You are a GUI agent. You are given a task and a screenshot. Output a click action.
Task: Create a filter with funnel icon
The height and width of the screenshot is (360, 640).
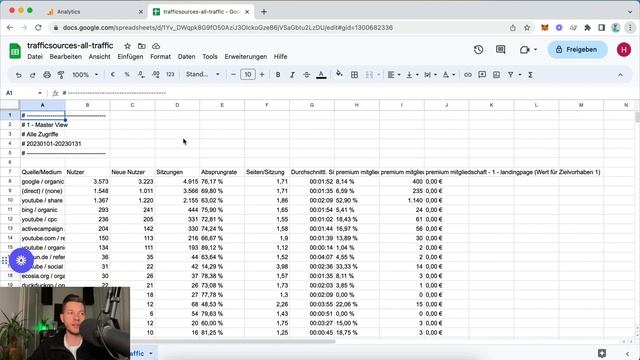511,75
